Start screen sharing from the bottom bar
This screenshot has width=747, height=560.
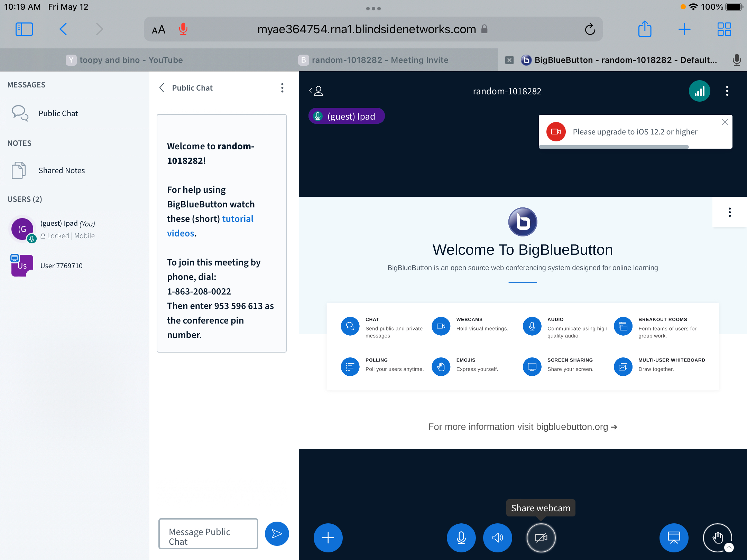pyautogui.click(x=673, y=538)
